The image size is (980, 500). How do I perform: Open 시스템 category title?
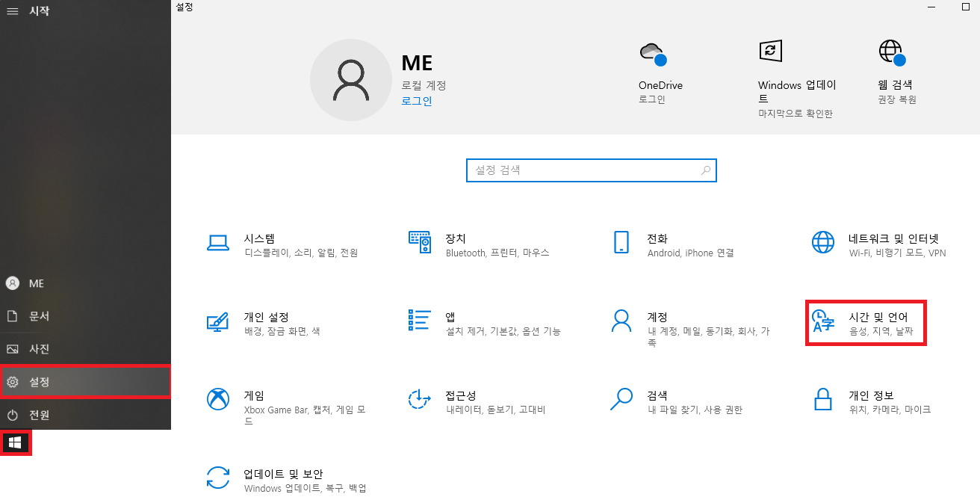(259, 238)
